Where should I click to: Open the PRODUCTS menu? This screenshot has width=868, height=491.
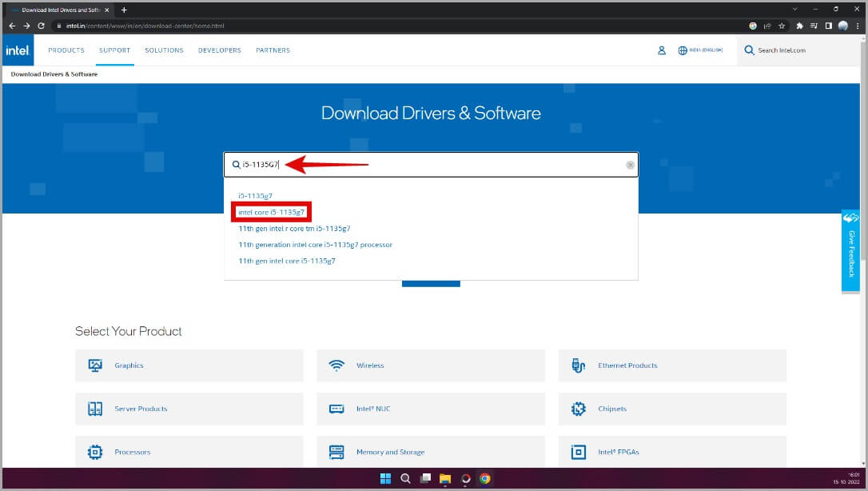click(66, 50)
